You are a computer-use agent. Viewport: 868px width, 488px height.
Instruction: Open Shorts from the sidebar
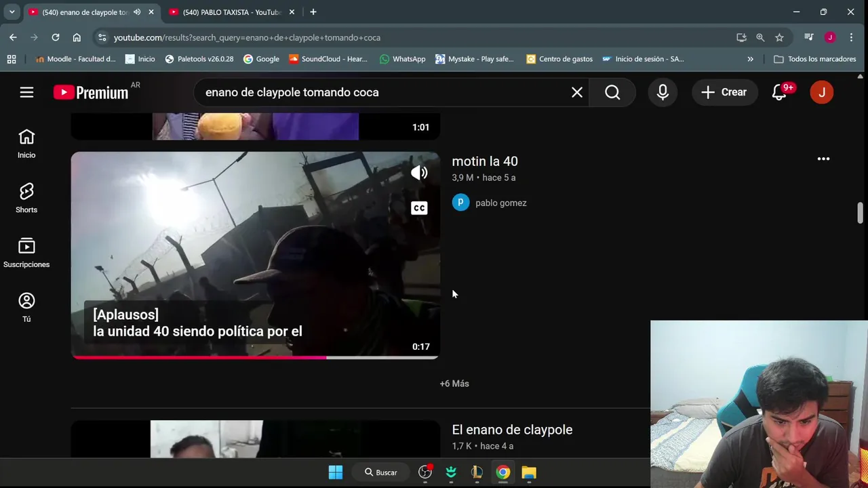[26, 198]
